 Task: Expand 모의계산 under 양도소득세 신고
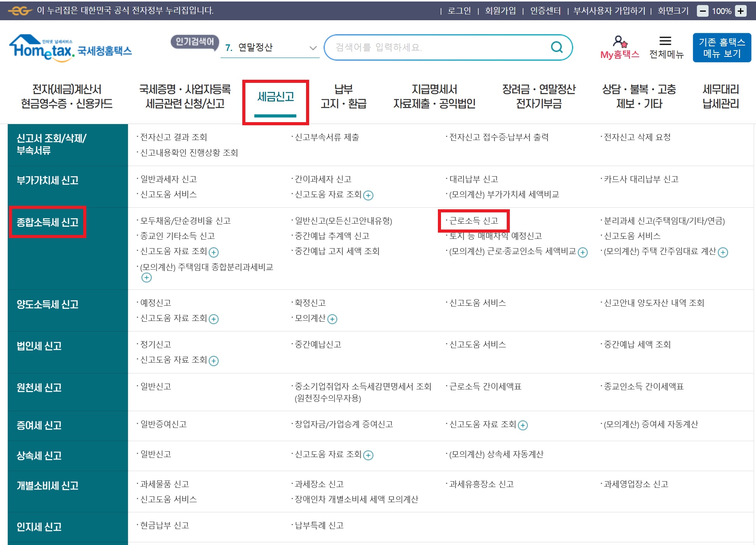[332, 319]
